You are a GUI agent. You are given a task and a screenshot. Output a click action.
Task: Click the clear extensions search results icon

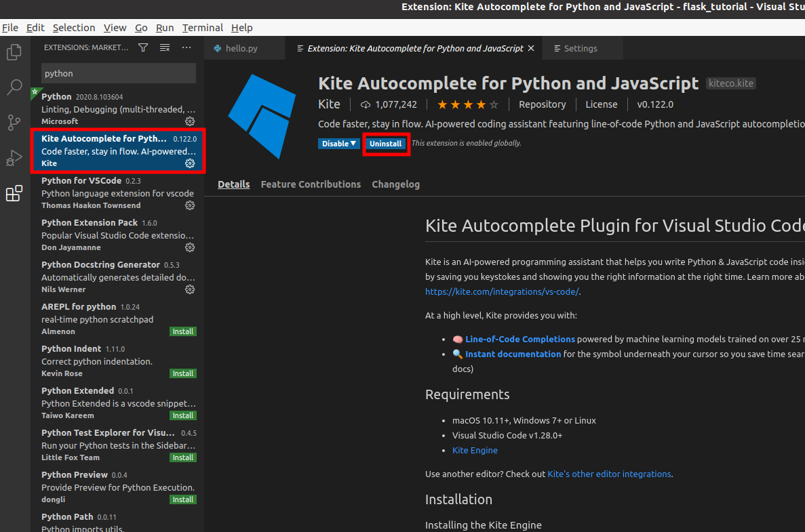pos(165,47)
